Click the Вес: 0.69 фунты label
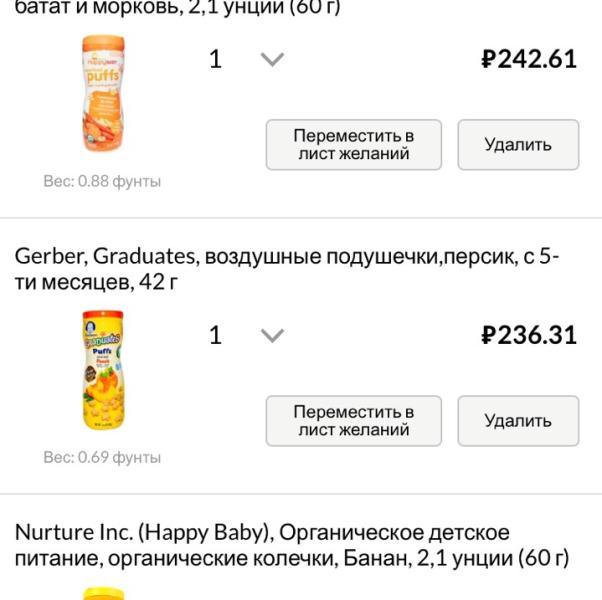Screen dimensions: 602x600 click(x=102, y=458)
